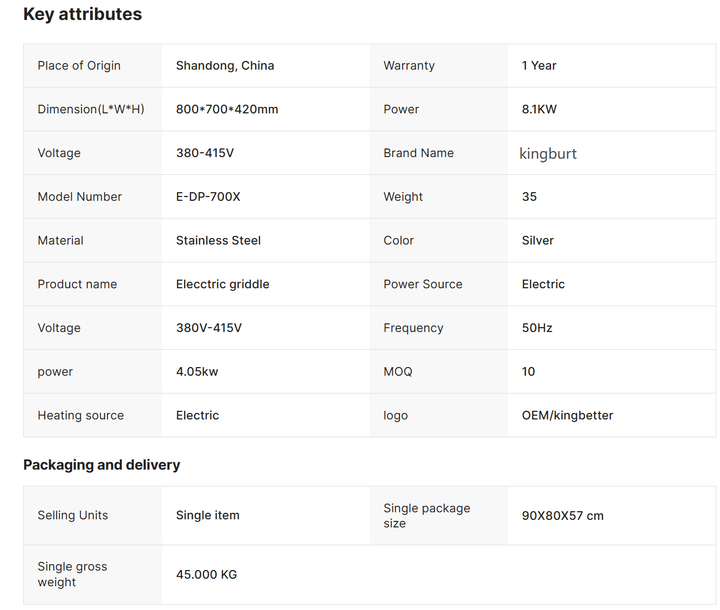
Task: Click the 800*700*420mm dimension value
Action: click(x=227, y=109)
